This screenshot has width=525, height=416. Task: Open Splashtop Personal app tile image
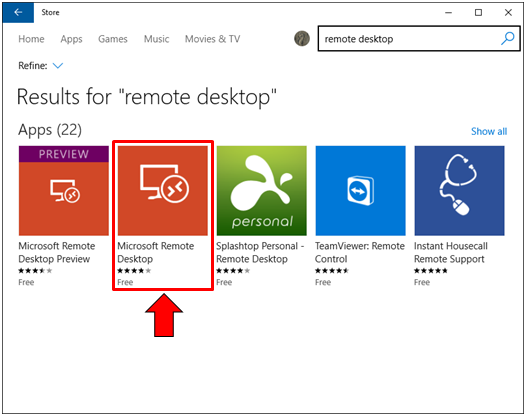[x=261, y=190]
